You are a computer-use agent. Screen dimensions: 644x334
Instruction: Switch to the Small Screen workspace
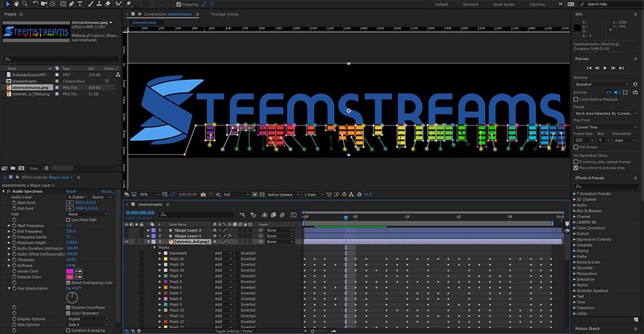pos(504,4)
